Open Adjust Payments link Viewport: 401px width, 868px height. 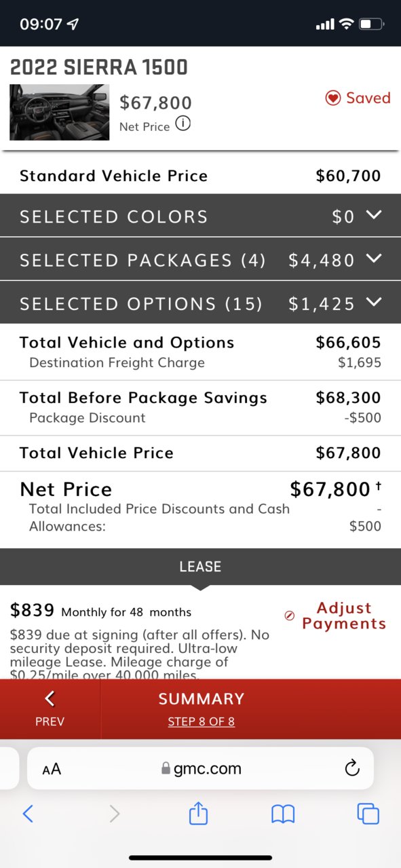coord(344,616)
